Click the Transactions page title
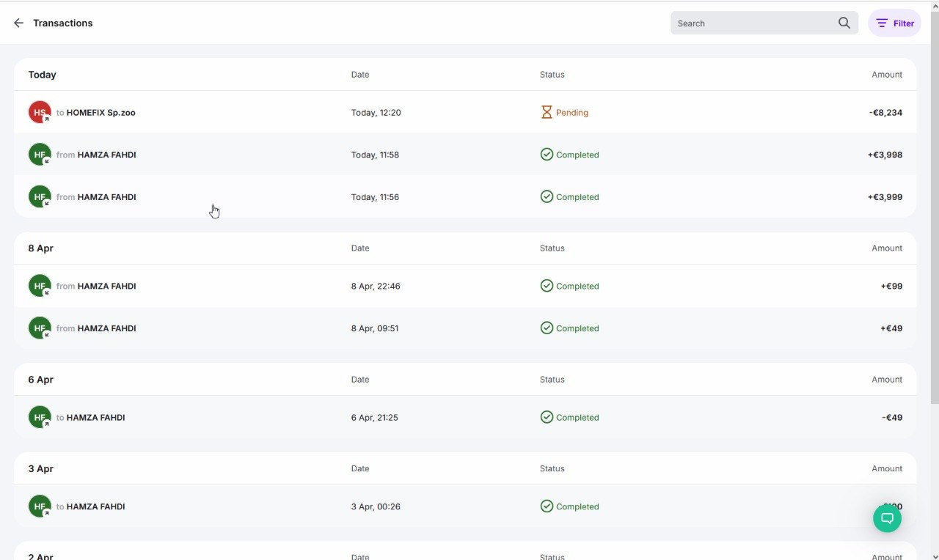This screenshot has width=939, height=560. (x=63, y=23)
